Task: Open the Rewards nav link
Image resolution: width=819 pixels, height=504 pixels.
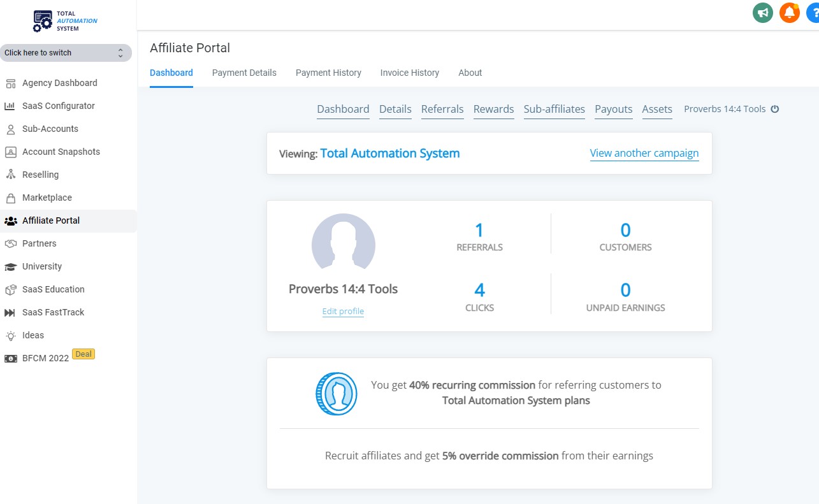Action: (494, 109)
